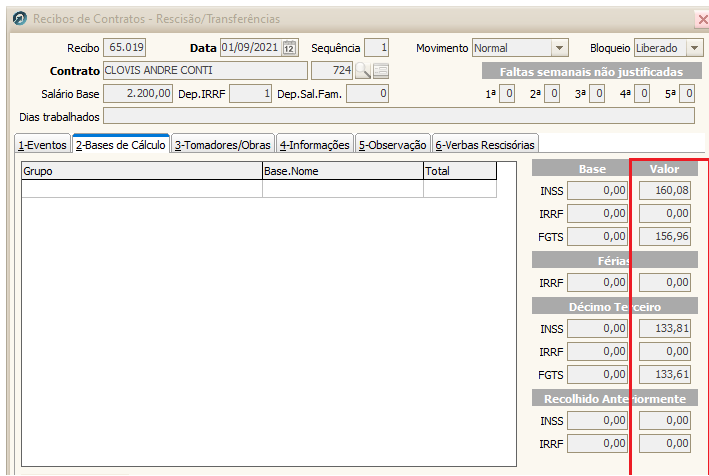Select the 3ª week faltas field
This screenshot has width=709, height=476.
tap(597, 94)
